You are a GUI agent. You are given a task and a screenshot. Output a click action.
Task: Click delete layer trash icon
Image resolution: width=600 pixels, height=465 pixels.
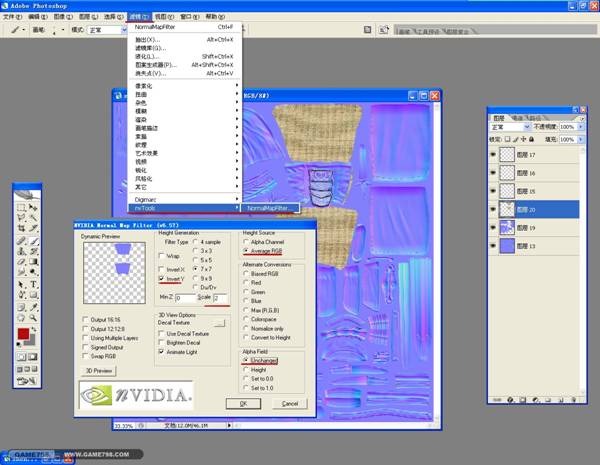coord(574,400)
